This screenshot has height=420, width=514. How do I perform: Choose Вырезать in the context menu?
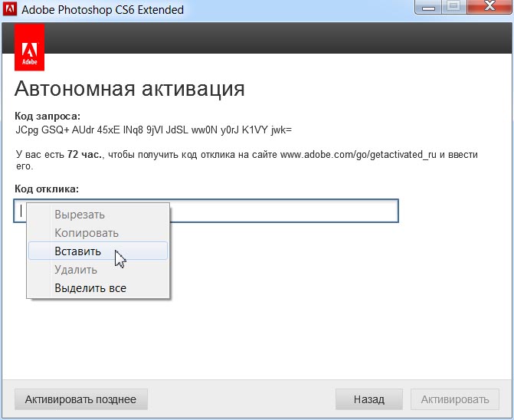(98, 215)
